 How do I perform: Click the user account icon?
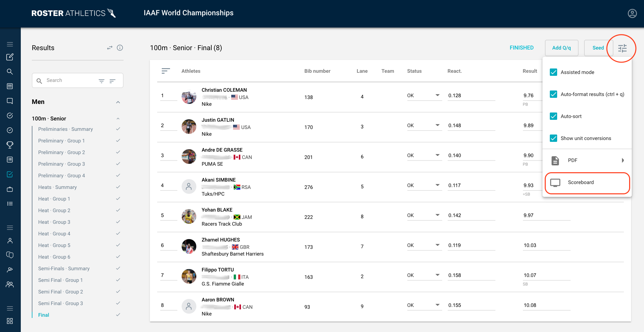point(632,13)
